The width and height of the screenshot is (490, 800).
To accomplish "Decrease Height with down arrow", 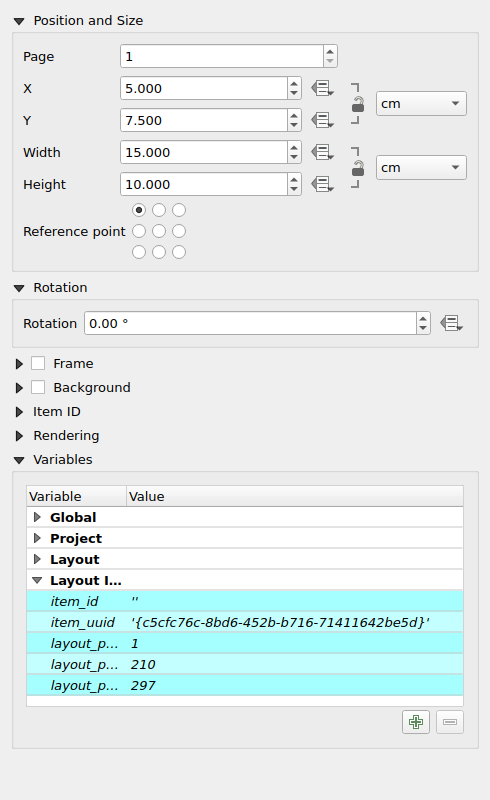I will point(294,189).
